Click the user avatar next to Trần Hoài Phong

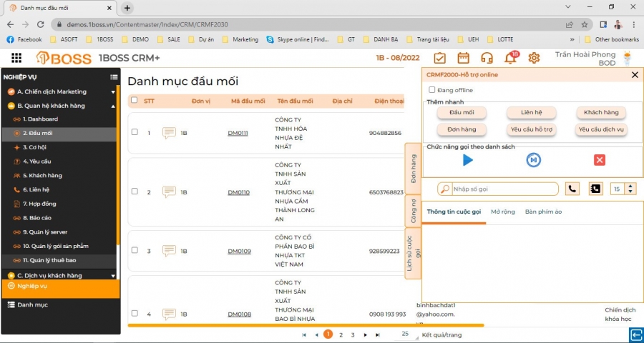(627, 59)
